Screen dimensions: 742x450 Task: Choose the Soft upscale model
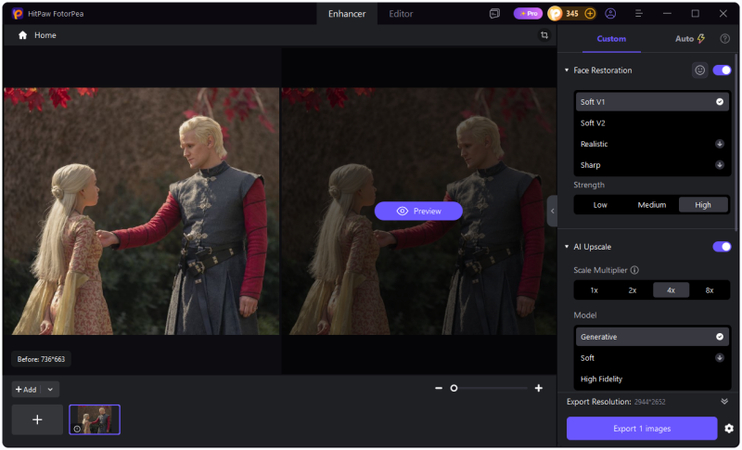652,358
